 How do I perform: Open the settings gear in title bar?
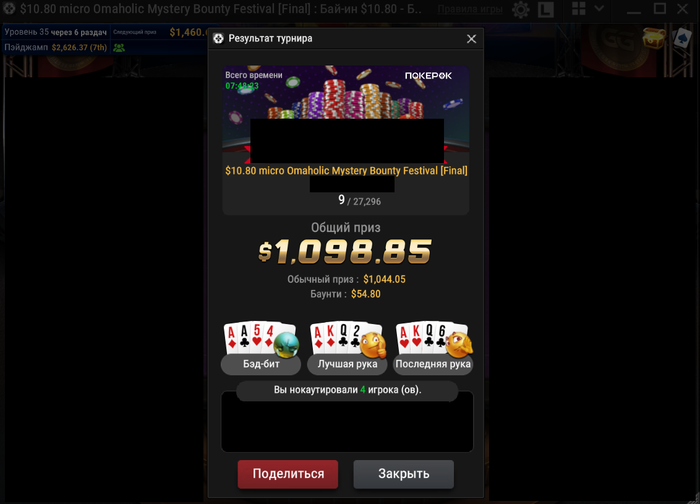pyautogui.click(x=521, y=9)
